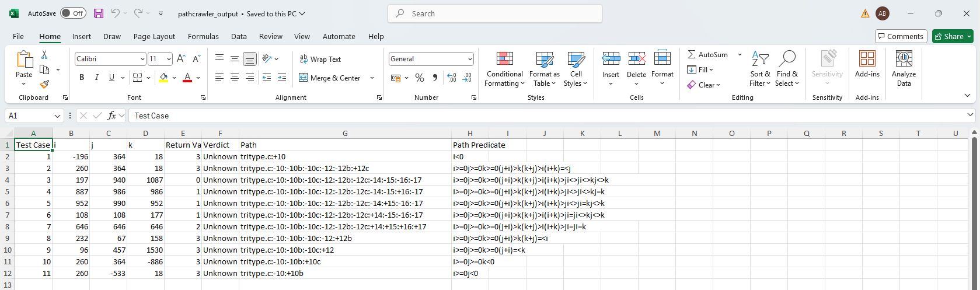Click the Save floppy disk icon
The height and width of the screenshot is (290, 980).
99,13
